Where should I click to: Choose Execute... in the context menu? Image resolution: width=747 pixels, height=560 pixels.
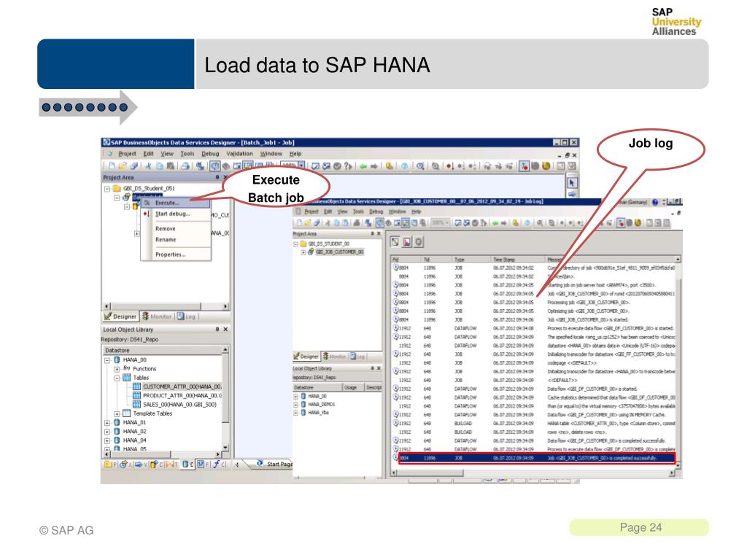[x=176, y=203]
